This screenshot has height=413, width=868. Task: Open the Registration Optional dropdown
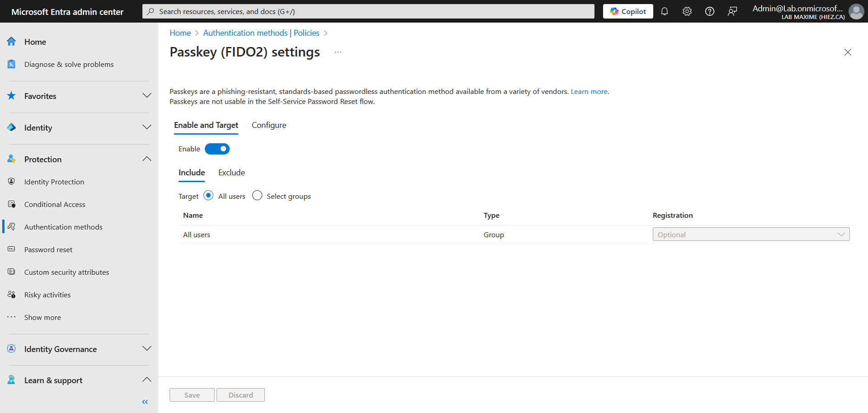click(751, 234)
